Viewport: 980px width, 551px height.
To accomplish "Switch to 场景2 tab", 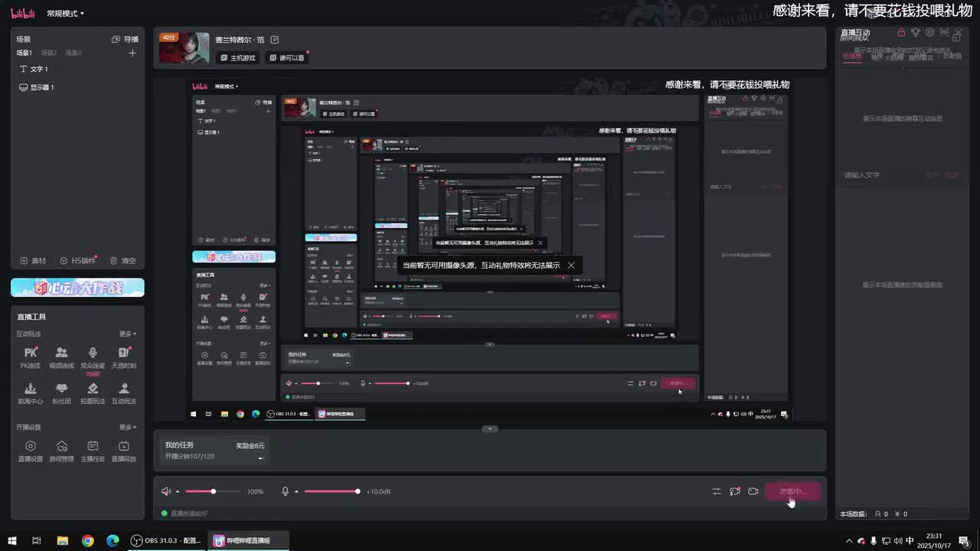I will click(49, 53).
